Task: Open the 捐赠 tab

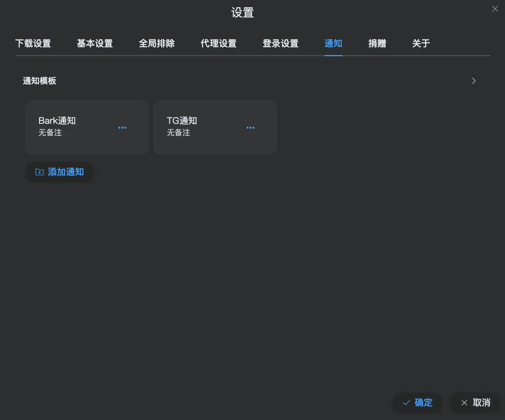Action: click(377, 43)
